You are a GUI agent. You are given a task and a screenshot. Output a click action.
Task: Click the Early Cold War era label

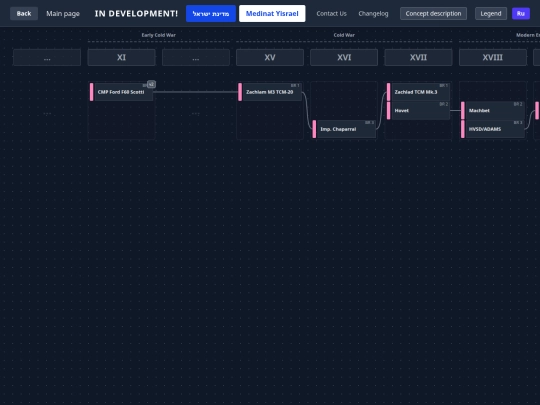pyautogui.click(x=159, y=35)
